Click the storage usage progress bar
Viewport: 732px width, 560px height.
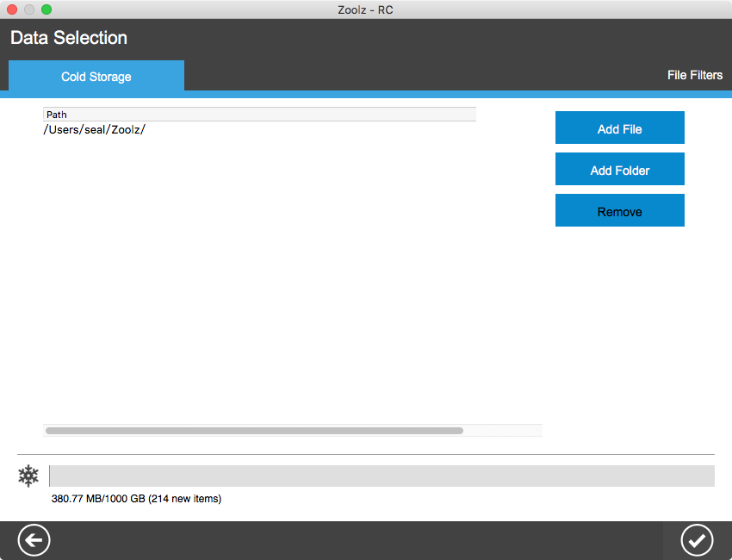point(382,476)
